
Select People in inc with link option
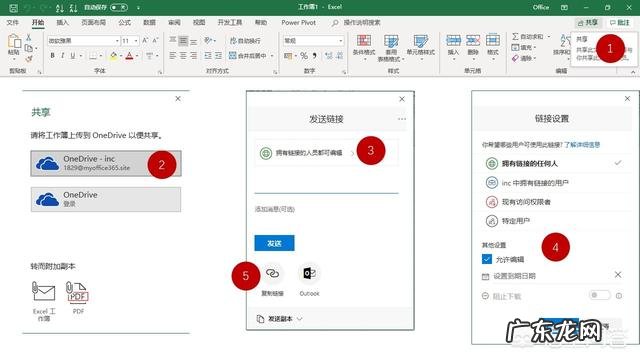tap(553, 183)
